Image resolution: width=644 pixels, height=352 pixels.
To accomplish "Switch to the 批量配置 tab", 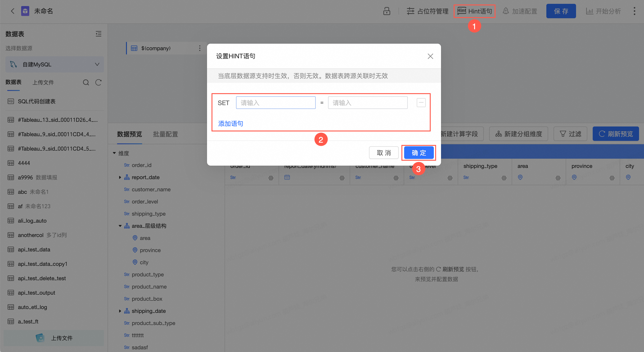I will click(x=165, y=134).
